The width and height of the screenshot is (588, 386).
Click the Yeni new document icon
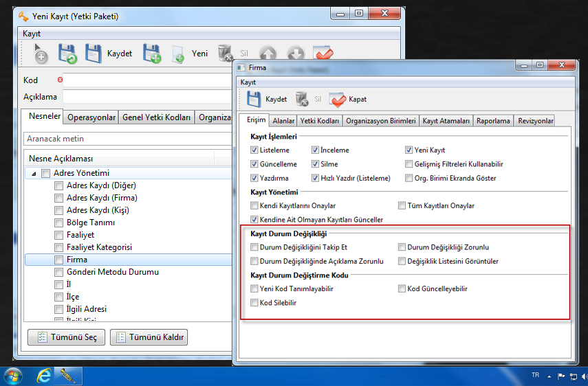tap(177, 55)
